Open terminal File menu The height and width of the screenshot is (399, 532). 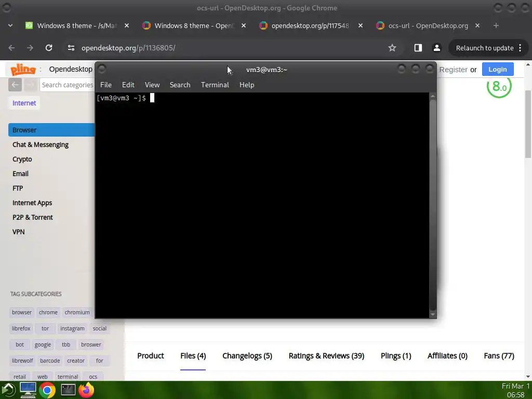[x=106, y=85]
